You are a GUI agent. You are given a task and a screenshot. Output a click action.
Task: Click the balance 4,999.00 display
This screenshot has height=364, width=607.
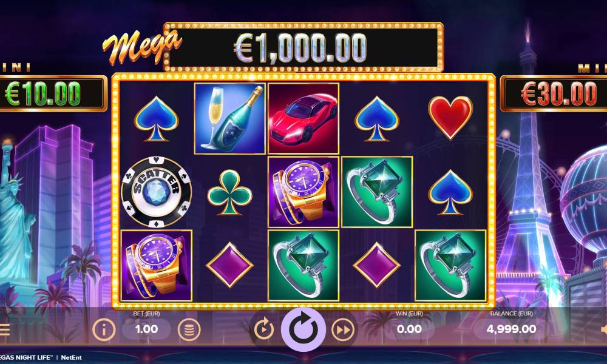pos(511,329)
